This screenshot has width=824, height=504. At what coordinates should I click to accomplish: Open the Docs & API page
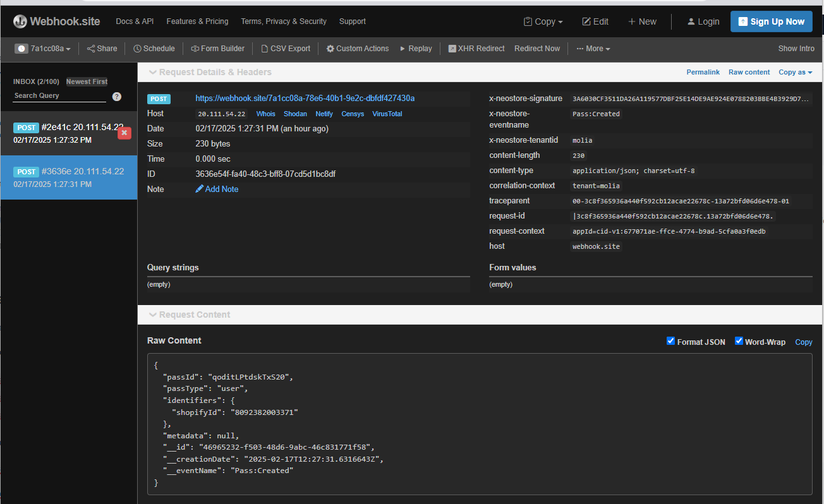[135, 21]
